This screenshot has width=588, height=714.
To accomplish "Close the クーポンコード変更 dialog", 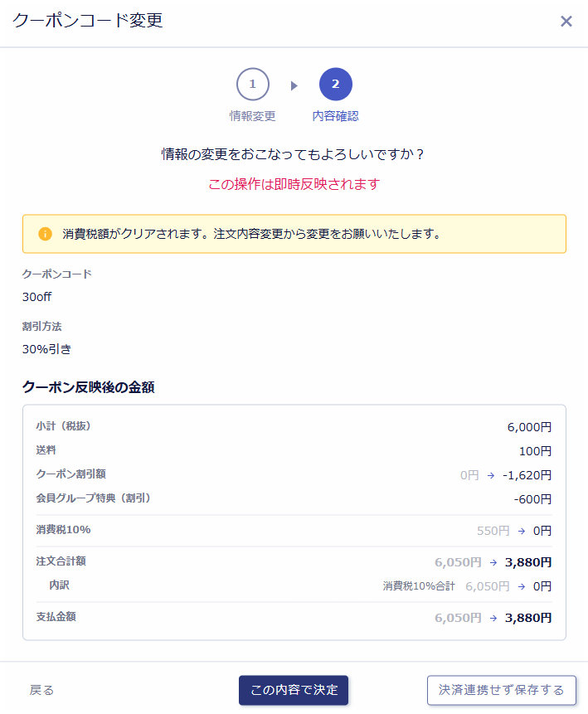I will coord(566,22).
